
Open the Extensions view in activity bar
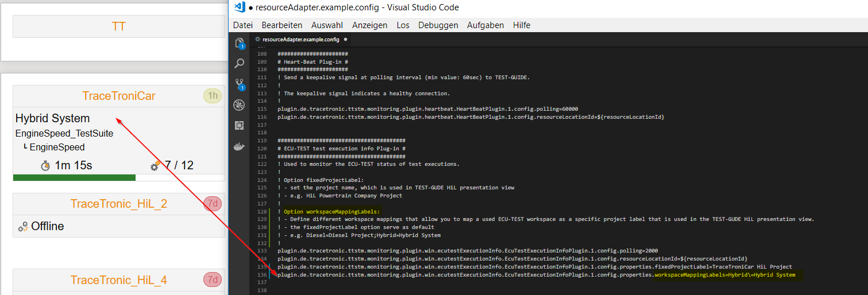239,125
